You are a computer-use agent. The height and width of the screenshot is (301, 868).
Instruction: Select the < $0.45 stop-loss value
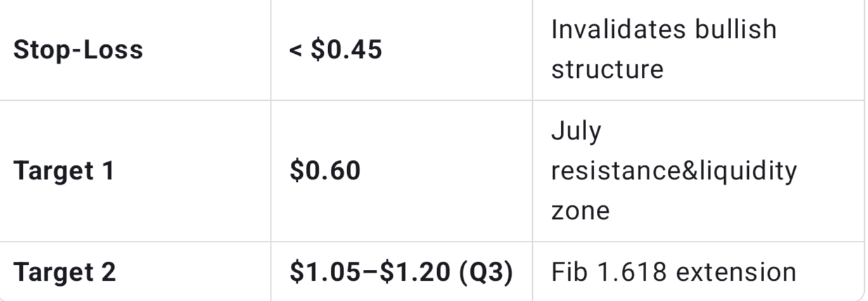[x=335, y=49]
